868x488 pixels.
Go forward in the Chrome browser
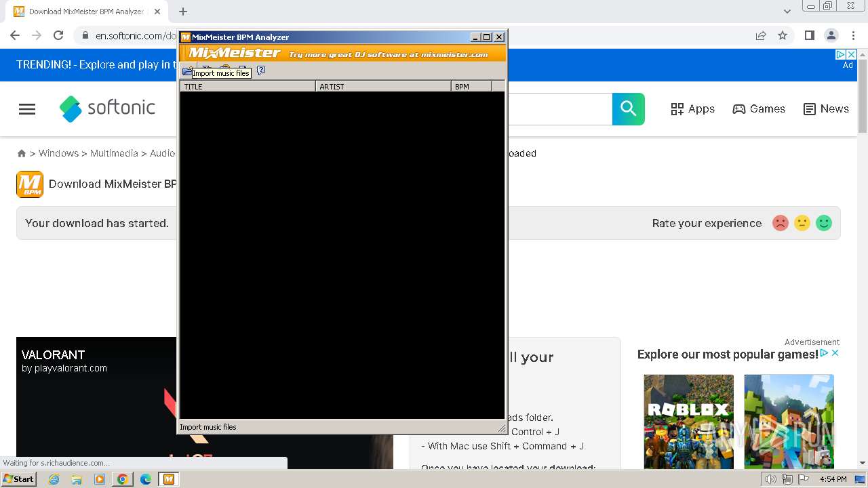37,35
